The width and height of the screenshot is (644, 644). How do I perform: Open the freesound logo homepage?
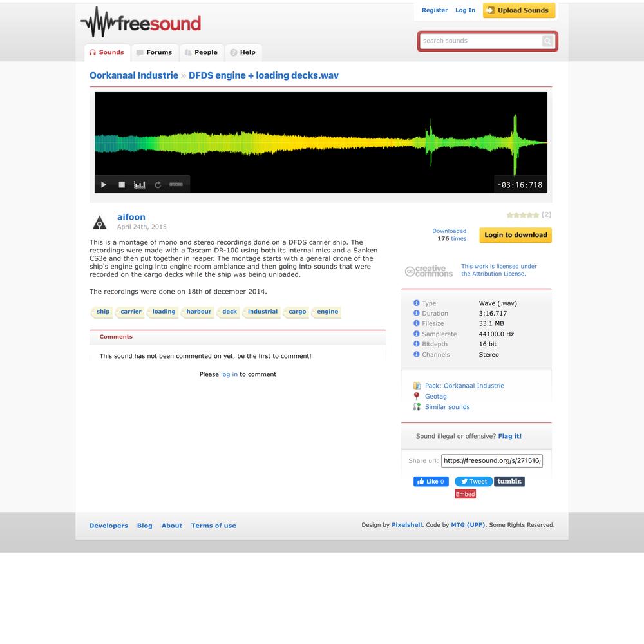point(141,22)
